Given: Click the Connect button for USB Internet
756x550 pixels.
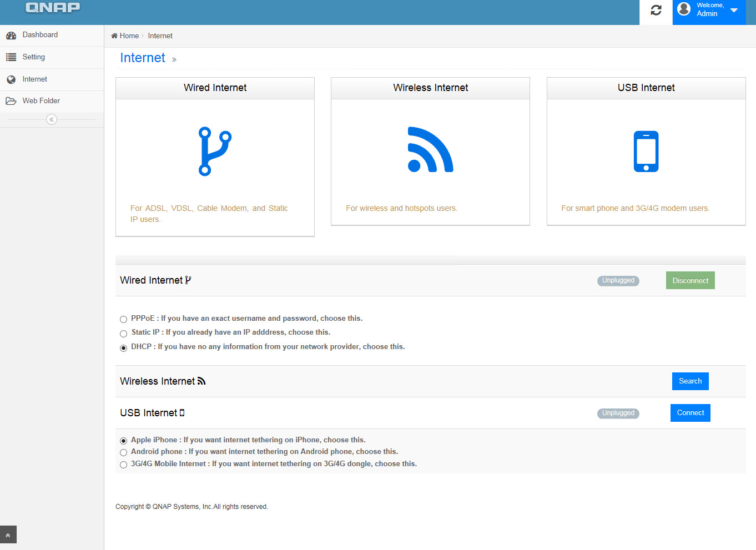Looking at the screenshot, I should [x=690, y=413].
